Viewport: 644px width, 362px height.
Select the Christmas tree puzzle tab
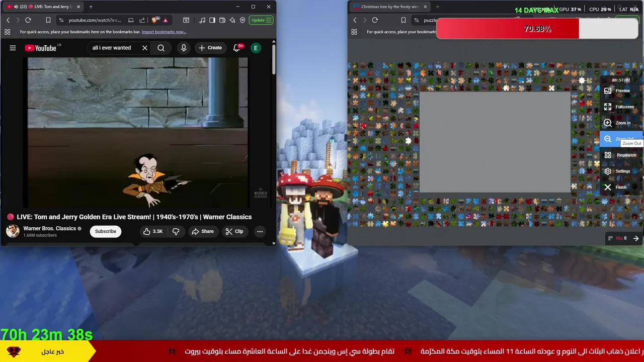[x=390, y=7]
